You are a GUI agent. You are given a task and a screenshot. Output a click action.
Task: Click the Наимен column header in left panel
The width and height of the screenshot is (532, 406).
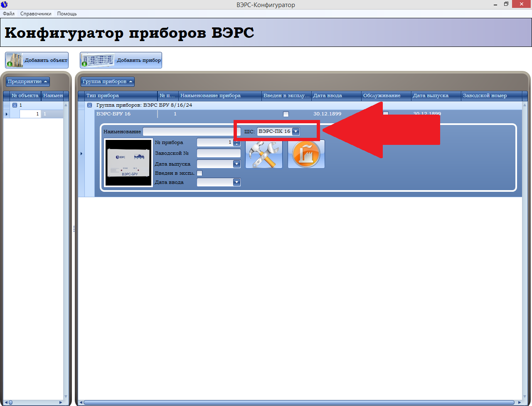coord(53,95)
